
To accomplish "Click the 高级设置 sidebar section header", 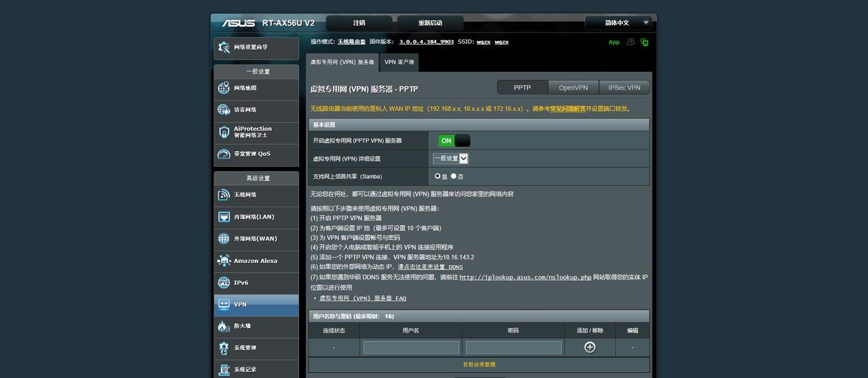I will coord(256,178).
